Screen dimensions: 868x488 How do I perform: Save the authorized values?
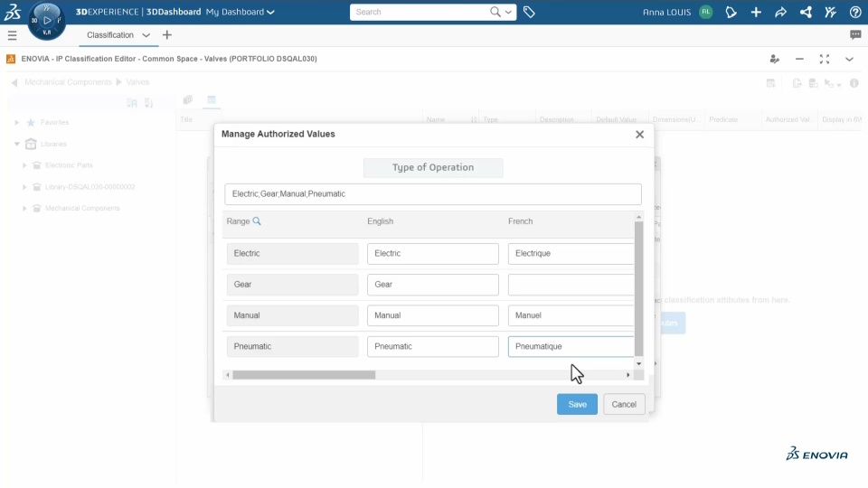click(x=577, y=405)
